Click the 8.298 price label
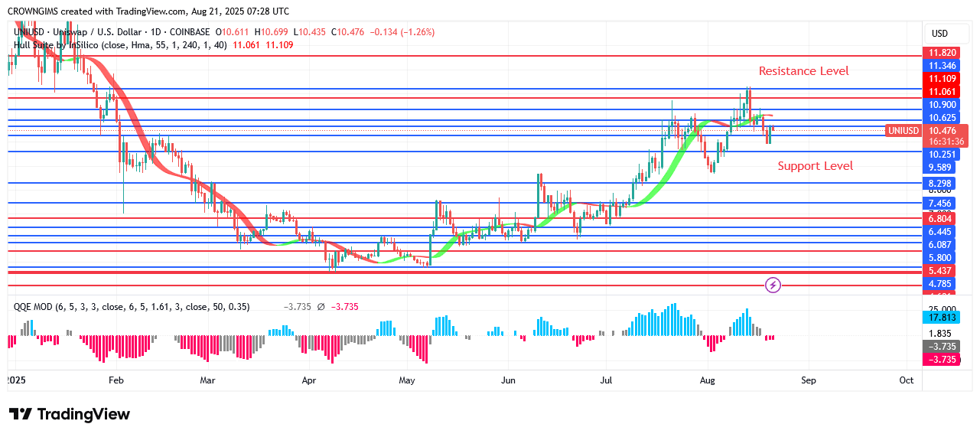Image resolution: width=980 pixels, height=437 pixels. [940, 184]
